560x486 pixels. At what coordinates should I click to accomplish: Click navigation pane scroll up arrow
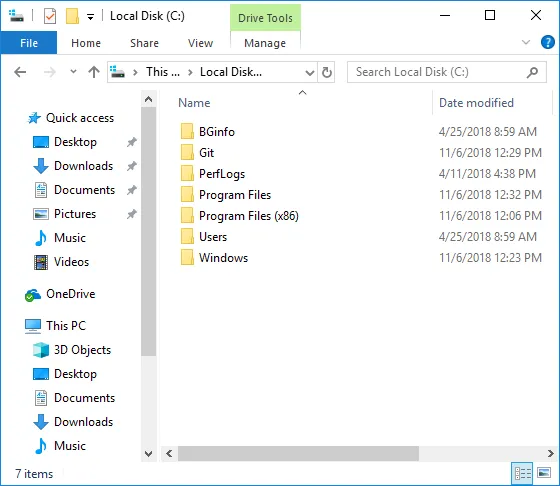coord(149,100)
